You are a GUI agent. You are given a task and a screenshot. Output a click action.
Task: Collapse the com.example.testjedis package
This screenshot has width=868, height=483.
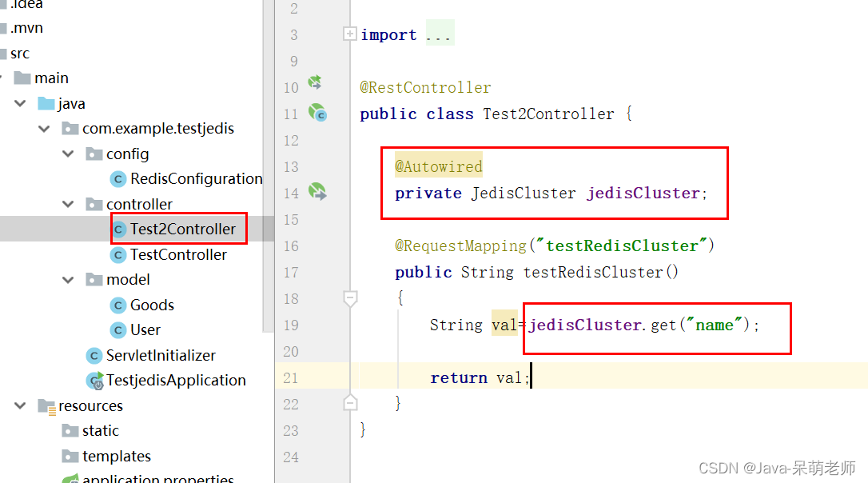tap(44, 129)
